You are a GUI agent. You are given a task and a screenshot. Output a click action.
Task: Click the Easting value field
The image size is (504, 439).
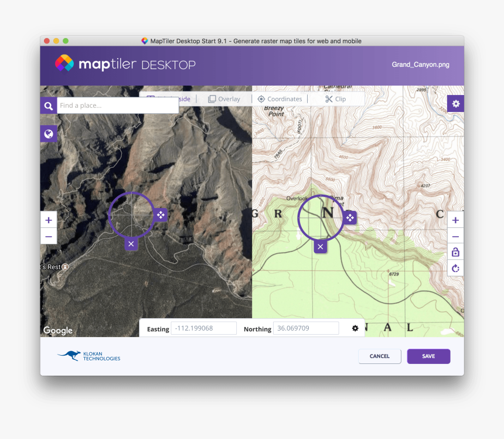pyautogui.click(x=204, y=328)
